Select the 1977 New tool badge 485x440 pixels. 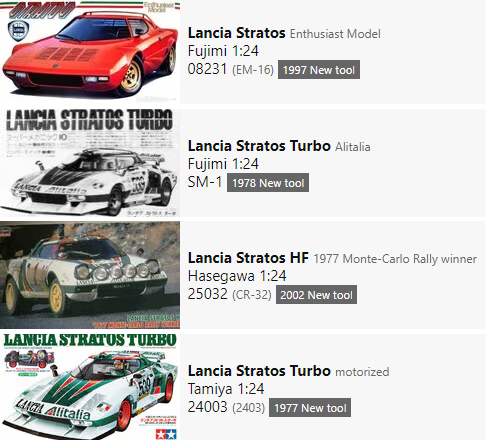[x=310, y=408]
